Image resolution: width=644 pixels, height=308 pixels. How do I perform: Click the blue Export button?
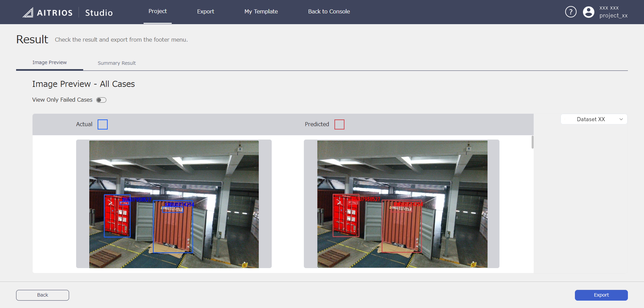[601, 295]
